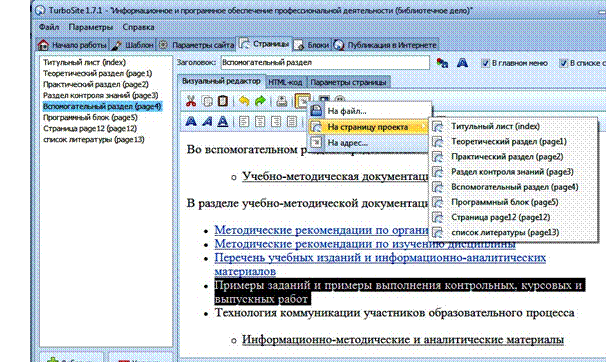Pick 'Вспомогательный раздел (page4)' in submenu
The height and width of the screenshot is (364, 606).
click(513, 187)
